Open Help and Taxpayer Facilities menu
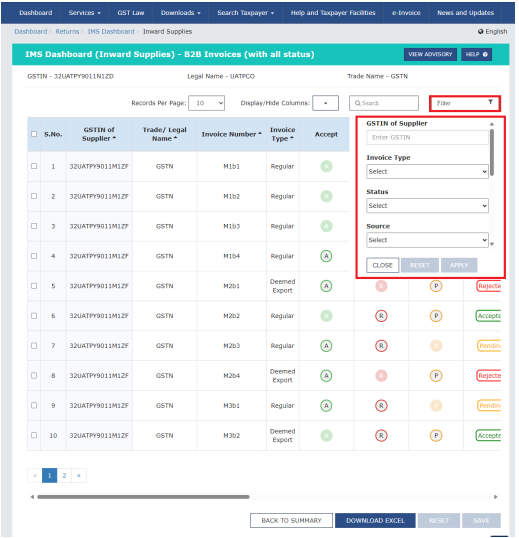The height and width of the screenshot is (538, 519). [x=333, y=13]
